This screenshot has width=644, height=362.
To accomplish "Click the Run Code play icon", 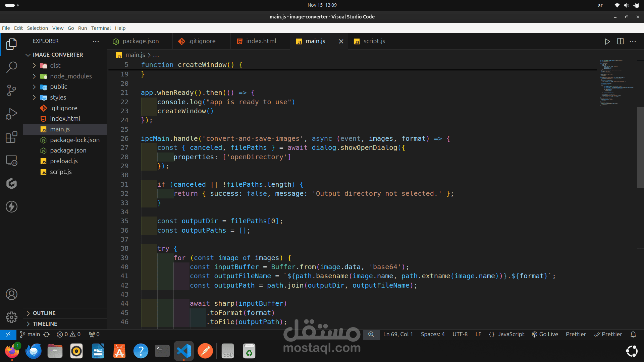I will pos(607,41).
